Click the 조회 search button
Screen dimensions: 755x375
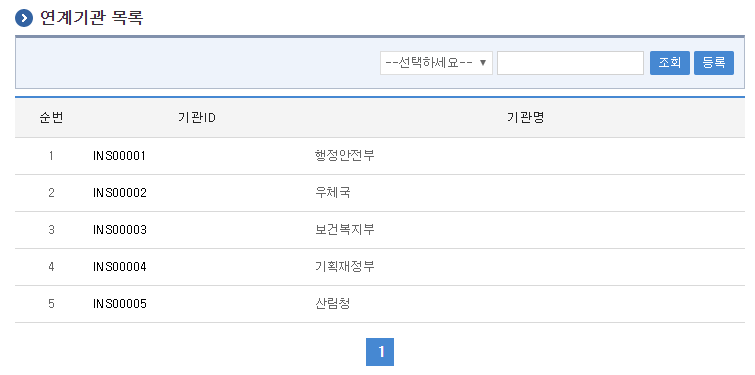pos(670,63)
